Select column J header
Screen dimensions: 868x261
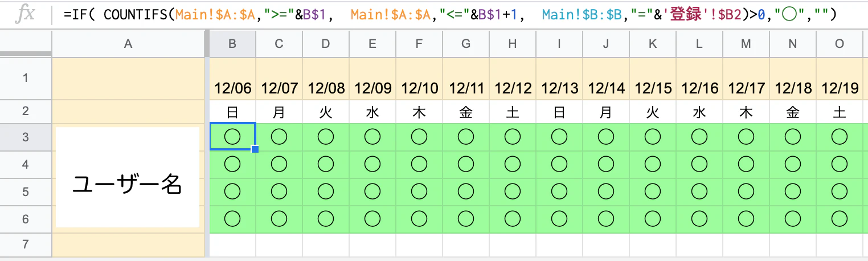606,43
